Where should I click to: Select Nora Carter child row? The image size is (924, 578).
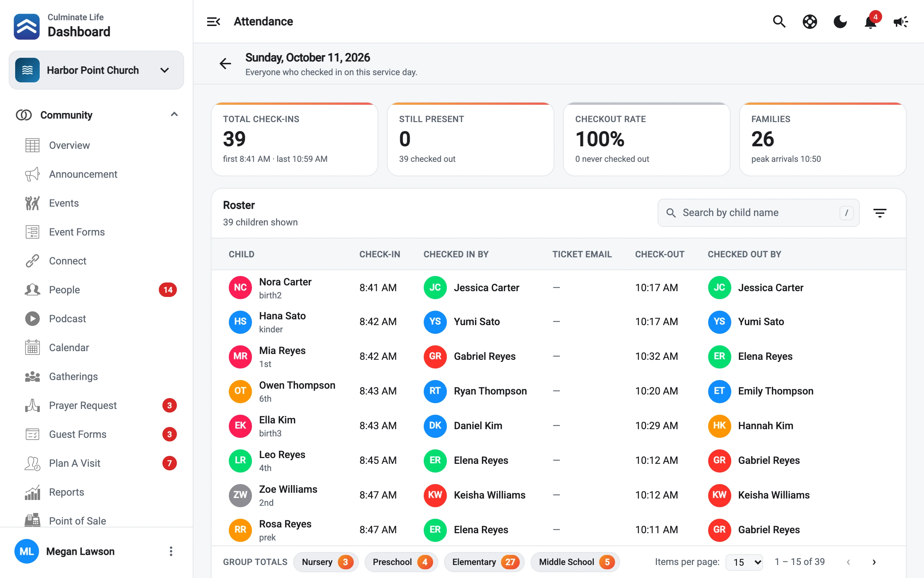click(558, 288)
